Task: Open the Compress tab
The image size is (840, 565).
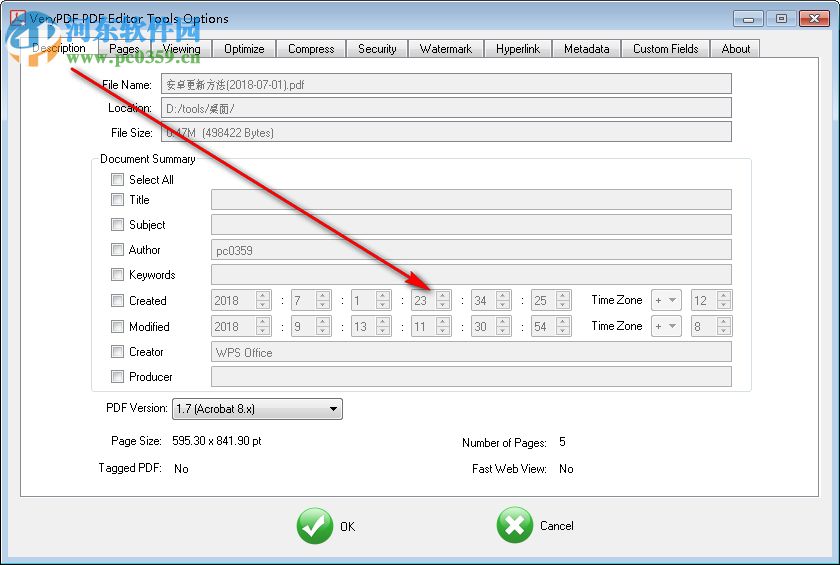Action: point(311,49)
